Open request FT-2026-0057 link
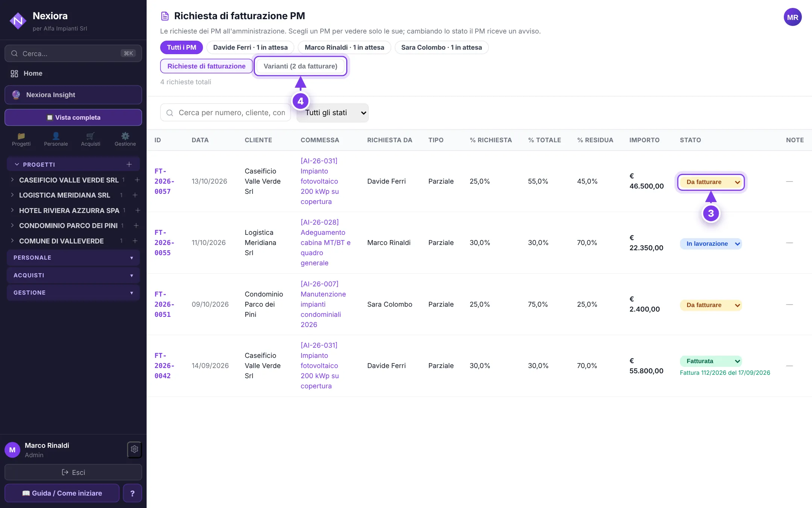 point(164,181)
